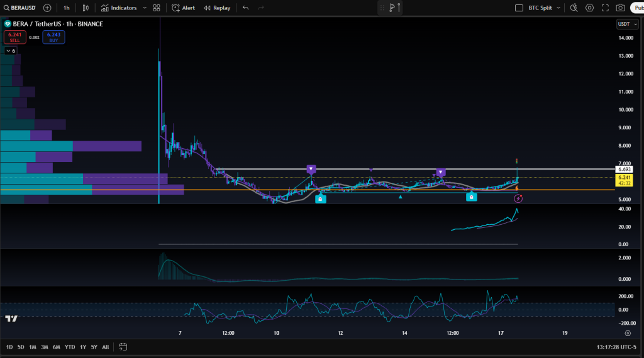This screenshot has height=358, width=644.
Task: Open the 1h interval selector
Action: [67, 8]
